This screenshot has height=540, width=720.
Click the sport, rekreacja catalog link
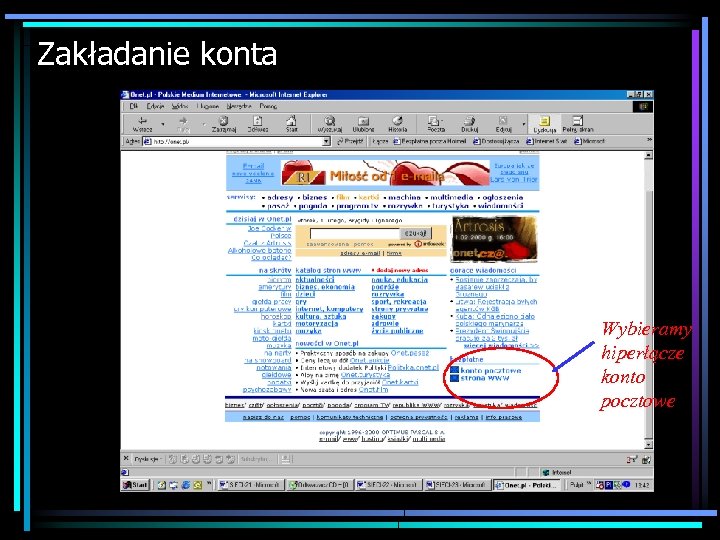point(399,302)
